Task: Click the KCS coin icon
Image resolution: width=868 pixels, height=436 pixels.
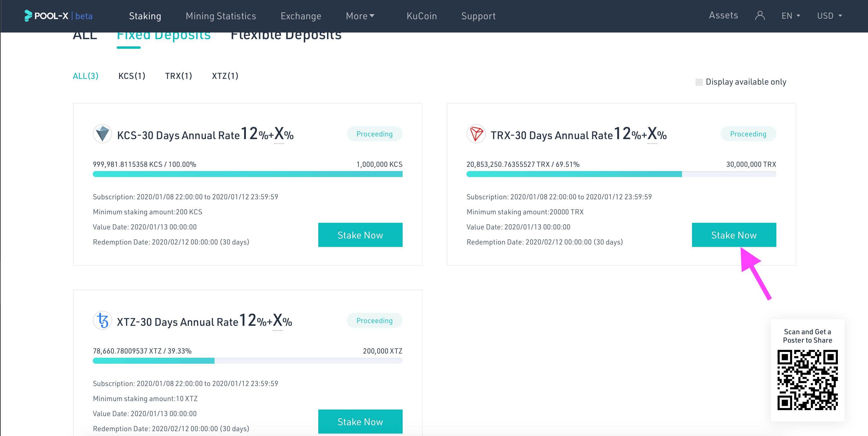Action: coord(102,134)
